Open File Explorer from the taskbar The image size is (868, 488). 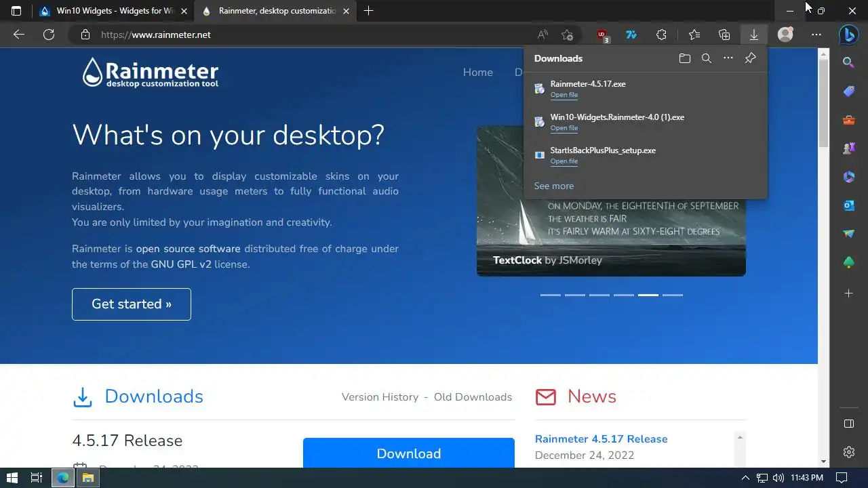click(x=87, y=478)
